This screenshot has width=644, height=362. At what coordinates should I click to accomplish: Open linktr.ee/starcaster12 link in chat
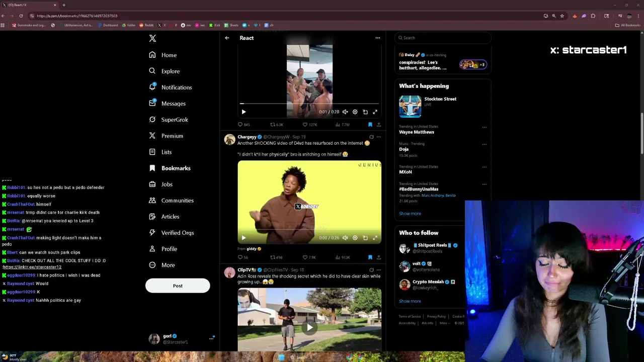click(x=32, y=267)
